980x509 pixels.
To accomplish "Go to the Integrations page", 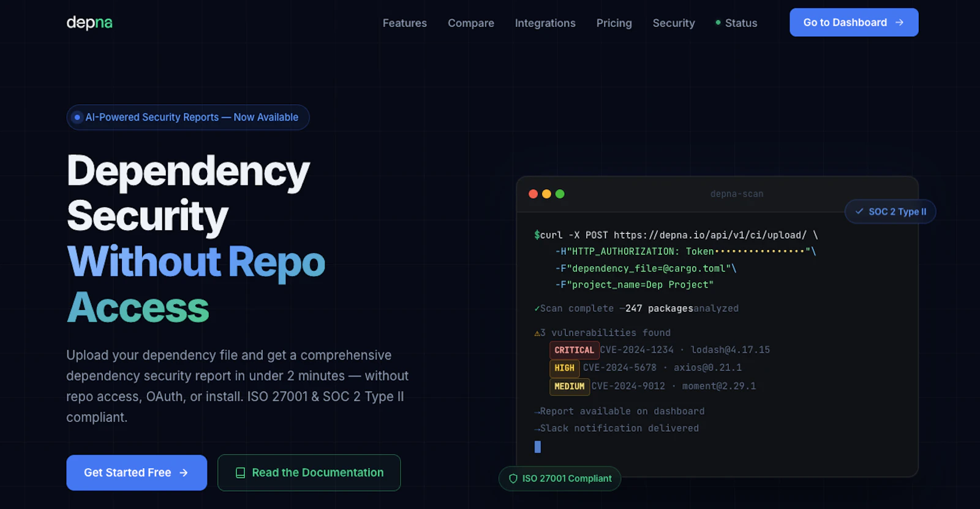I will (x=545, y=23).
